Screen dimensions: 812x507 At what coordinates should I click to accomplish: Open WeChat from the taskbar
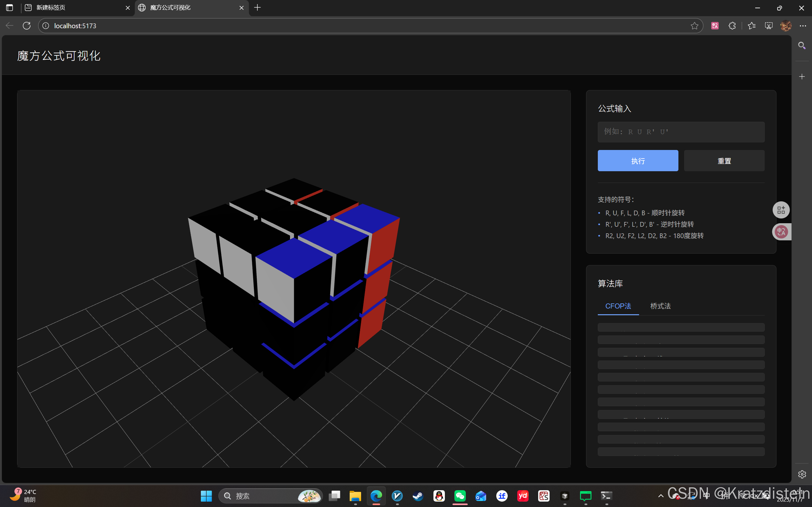[x=460, y=496]
